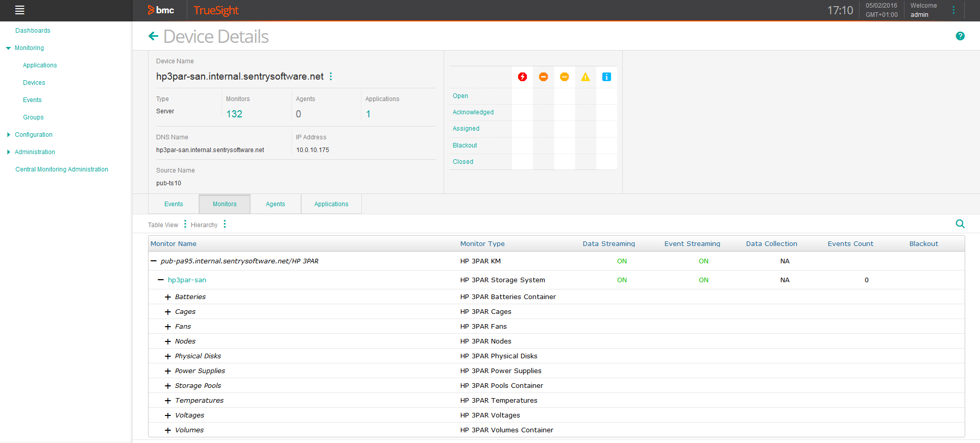The height and width of the screenshot is (443, 980).
Task: Open Applications under Monitoring
Action: (x=40, y=65)
